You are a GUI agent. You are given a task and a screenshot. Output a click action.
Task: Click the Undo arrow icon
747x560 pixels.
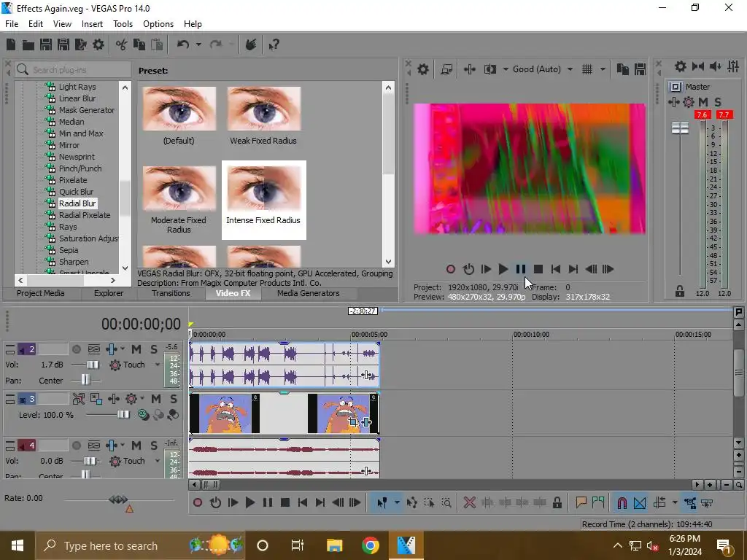183,44
